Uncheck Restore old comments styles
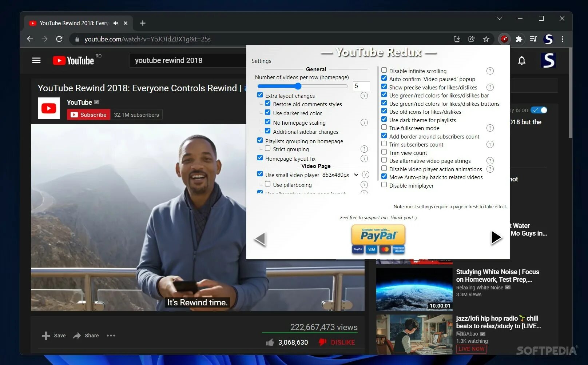Image resolution: width=588 pixels, height=365 pixels. (267, 103)
